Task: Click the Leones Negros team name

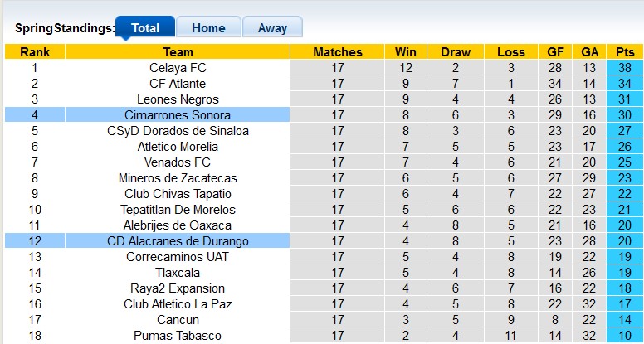Action: tap(178, 99)
